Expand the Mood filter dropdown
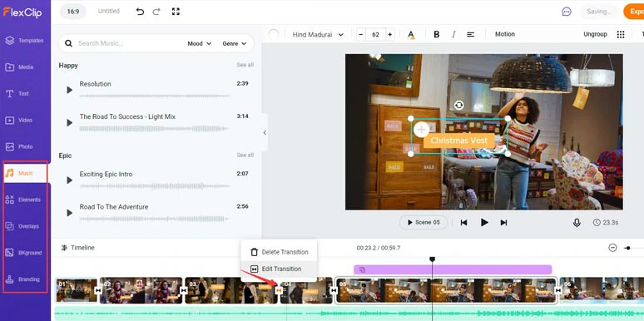Screen dimensions: 644x321 point(200,43)
